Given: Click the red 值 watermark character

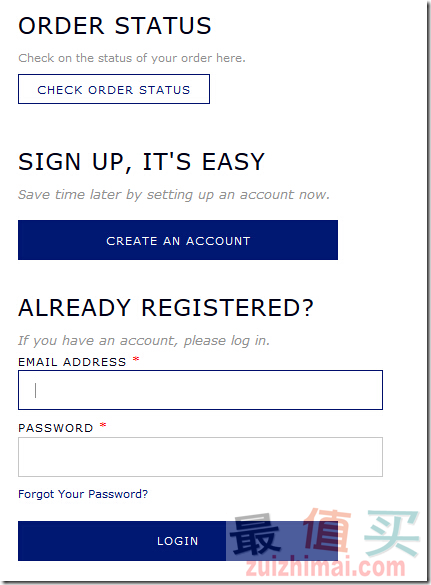Looking at the screenshot, I should (x=327, y=531).
